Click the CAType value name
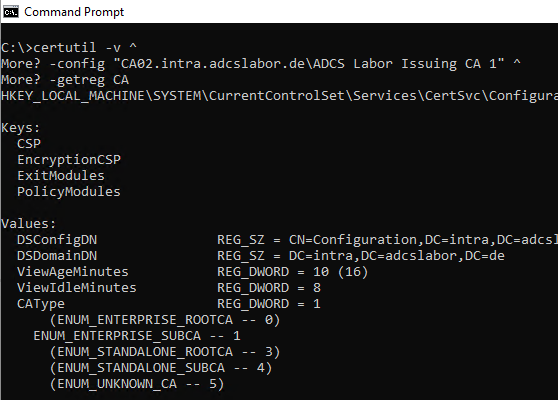 pyautogui.click(x=41, y=304)
